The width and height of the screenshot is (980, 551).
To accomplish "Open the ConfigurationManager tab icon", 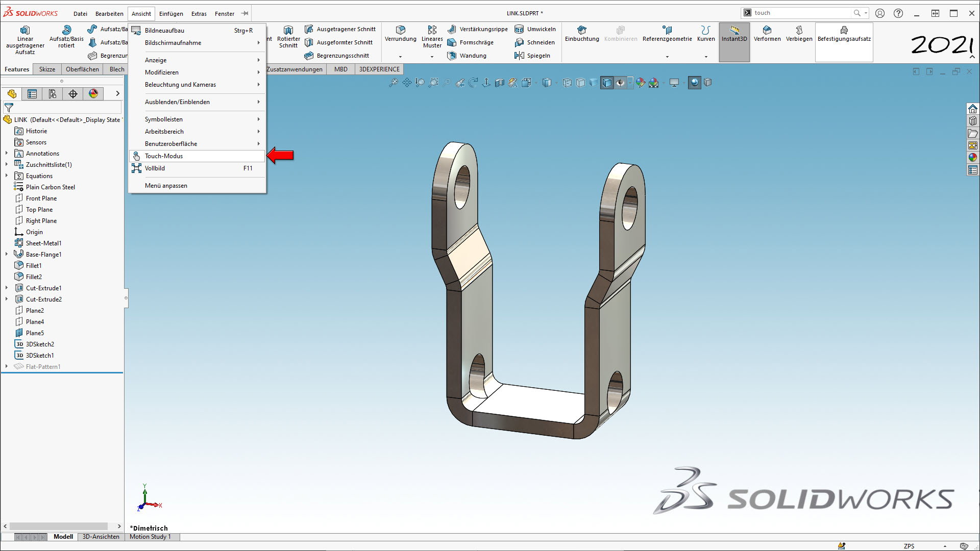I will [x=53, y=94].
